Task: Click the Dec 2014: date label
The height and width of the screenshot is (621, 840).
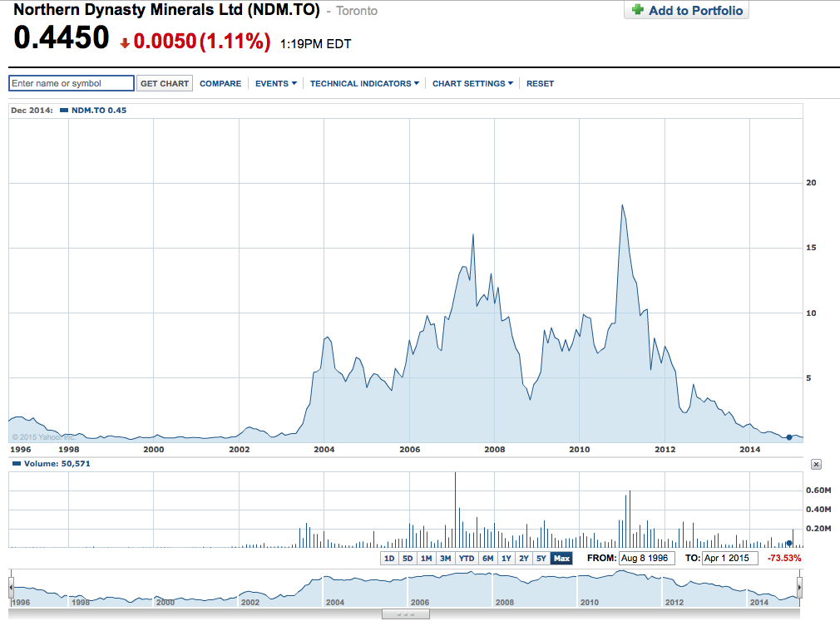Action: [32, 111]
